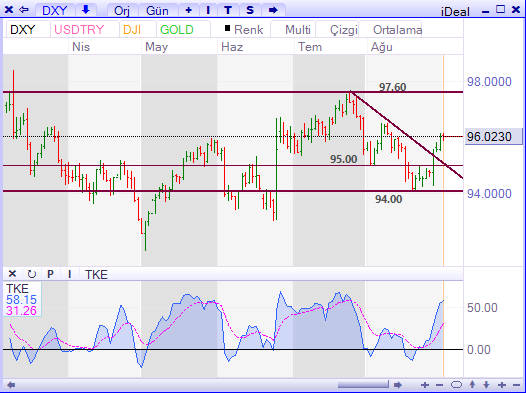The width and height of the screenshot is (526, 393).
Task: Open the symbol dropdown arrow next to DXY
Action: pyautogui.click(x=86, y=10)
